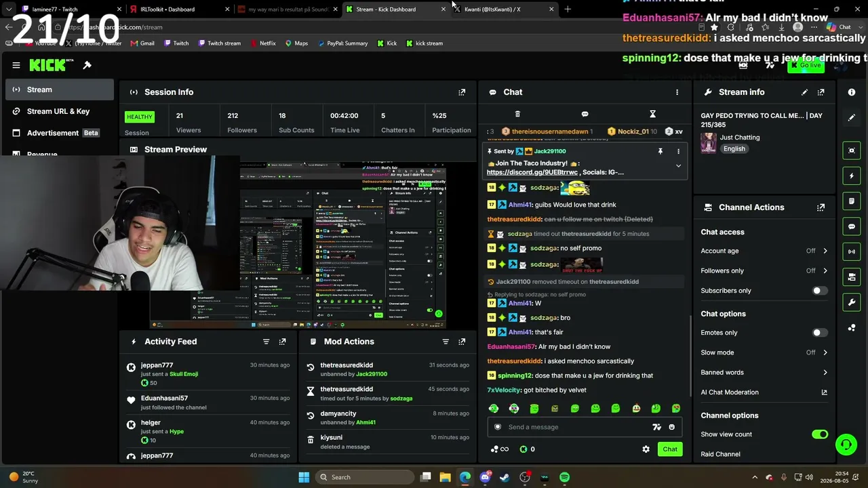The image size is (868, 488).
Task: Open the discord.gg link in pinned message
Action: coord(532,172)
